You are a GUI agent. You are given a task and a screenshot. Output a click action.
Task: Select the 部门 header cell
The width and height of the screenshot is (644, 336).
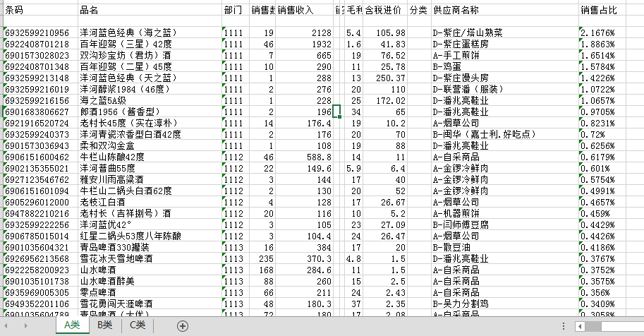pyautogui.click(x=236, y=10)
